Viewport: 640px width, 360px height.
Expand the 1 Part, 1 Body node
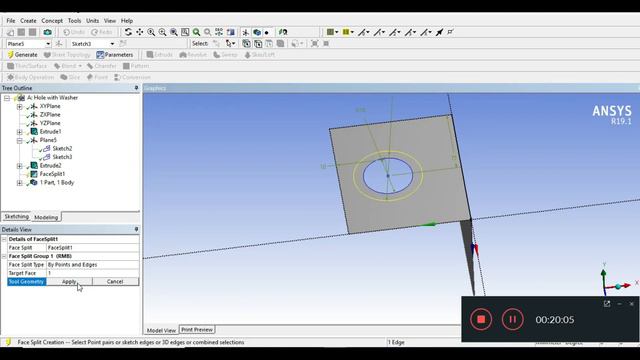click(19, 183)
